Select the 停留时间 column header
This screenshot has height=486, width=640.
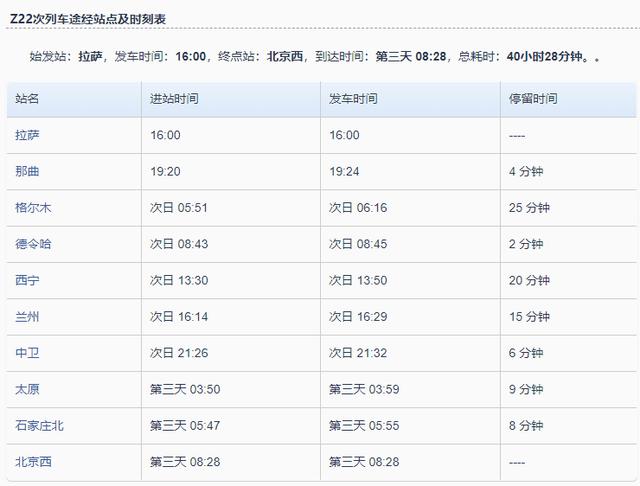point(533,99)
